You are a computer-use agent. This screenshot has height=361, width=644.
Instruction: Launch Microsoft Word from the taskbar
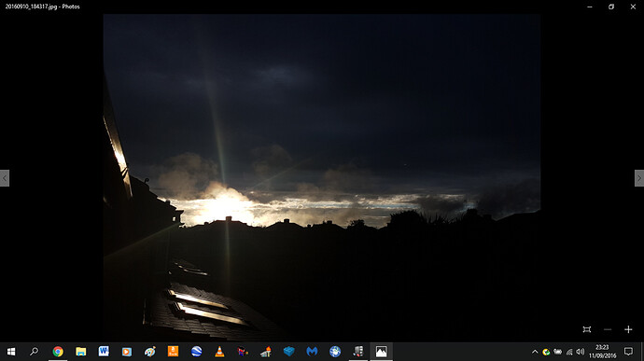[104, 352]
